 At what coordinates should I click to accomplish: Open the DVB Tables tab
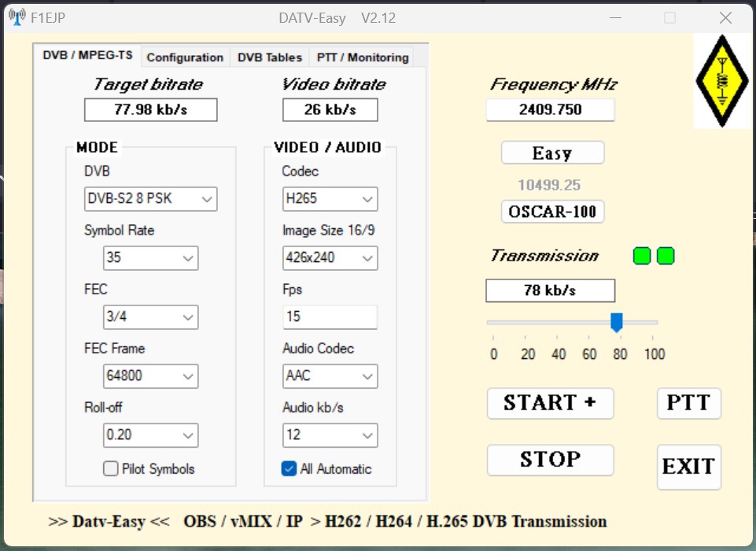tap(270, 57)
